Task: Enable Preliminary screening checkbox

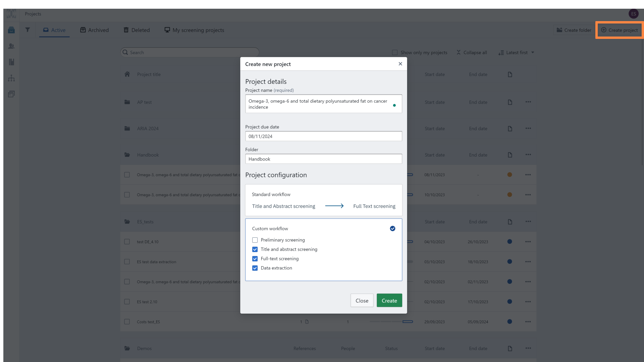Action: (255, 240)
